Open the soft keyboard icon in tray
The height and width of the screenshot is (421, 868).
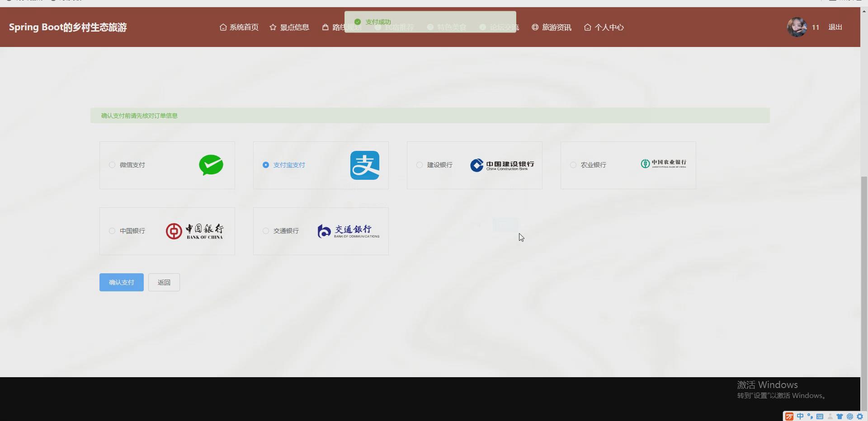[820, 416]
